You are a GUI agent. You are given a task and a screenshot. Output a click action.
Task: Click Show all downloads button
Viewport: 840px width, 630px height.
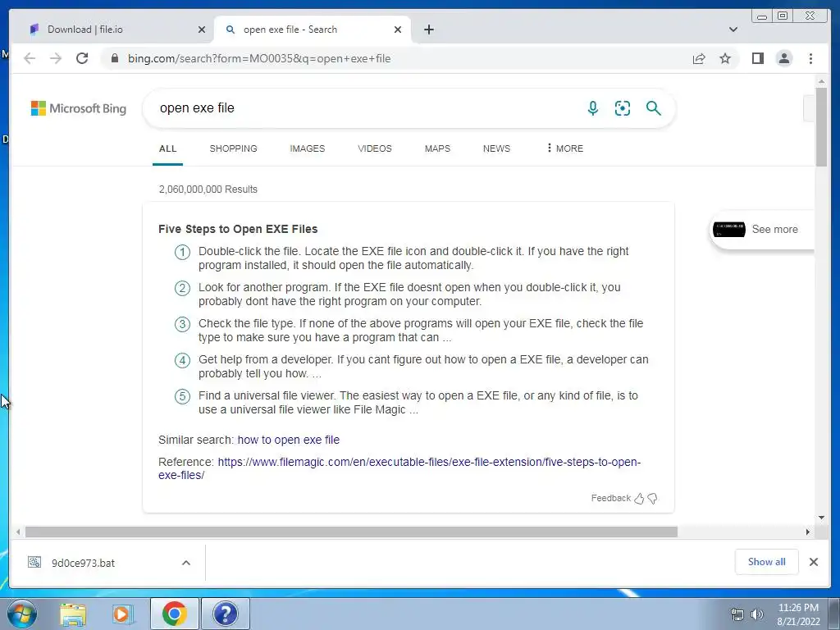click(x=767, y=561)
